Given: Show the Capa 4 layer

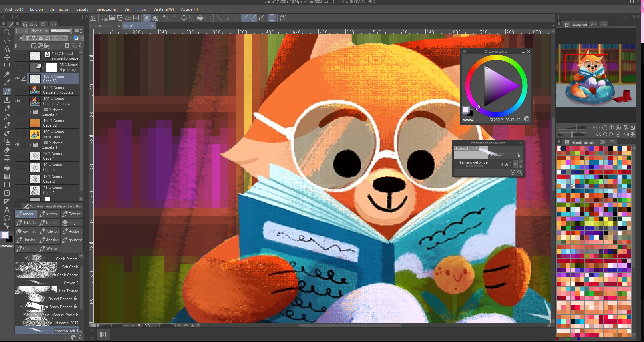Looking at the screenshot, I should coord(18,156).
